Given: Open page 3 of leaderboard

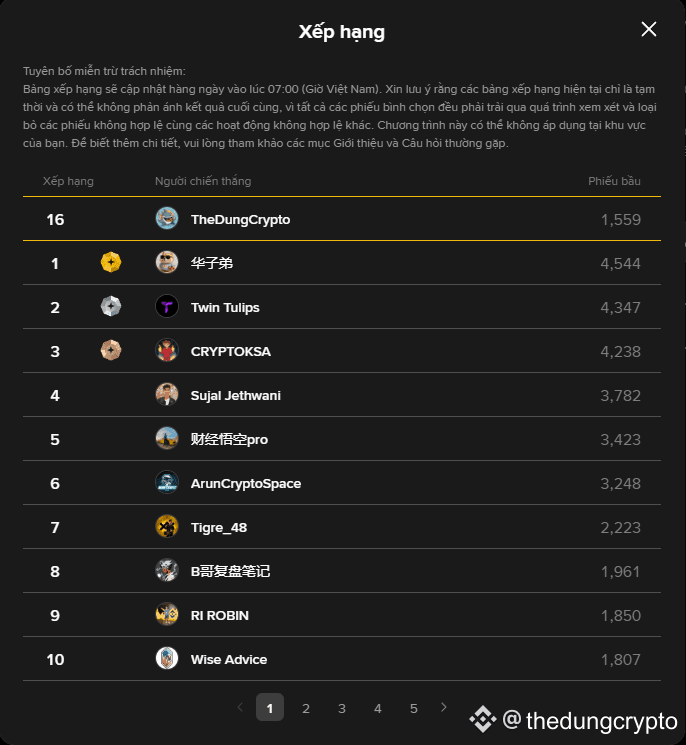Looking at the screenshot, I should pyautogui.click(x=342, y=708).
